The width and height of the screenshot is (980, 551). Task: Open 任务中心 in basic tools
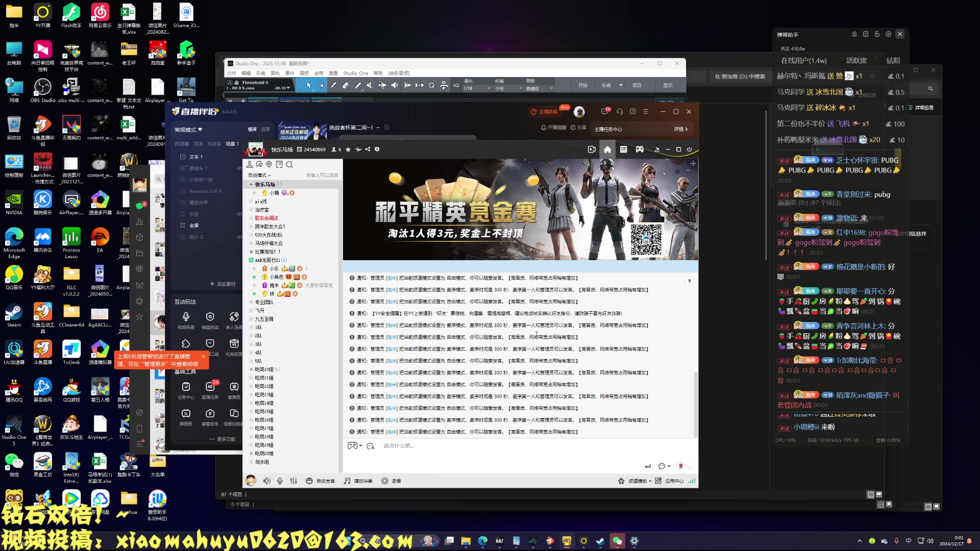186,390
